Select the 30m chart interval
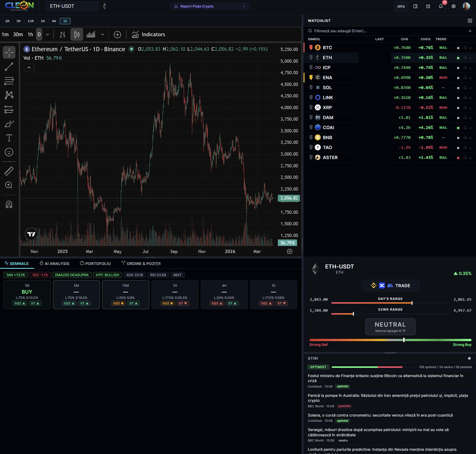 click(18, 34)
